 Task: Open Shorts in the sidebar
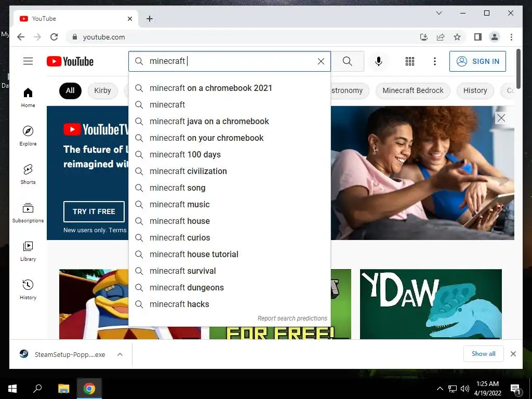28,175
